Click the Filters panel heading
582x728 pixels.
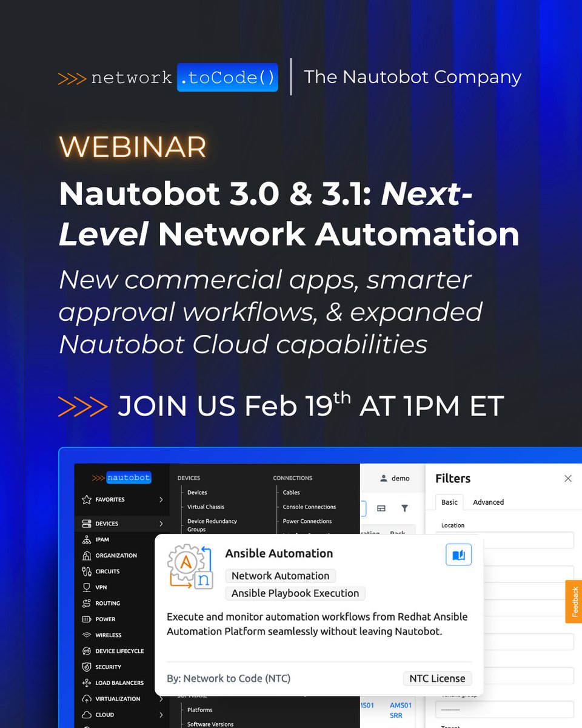click(x=453, y=478)
